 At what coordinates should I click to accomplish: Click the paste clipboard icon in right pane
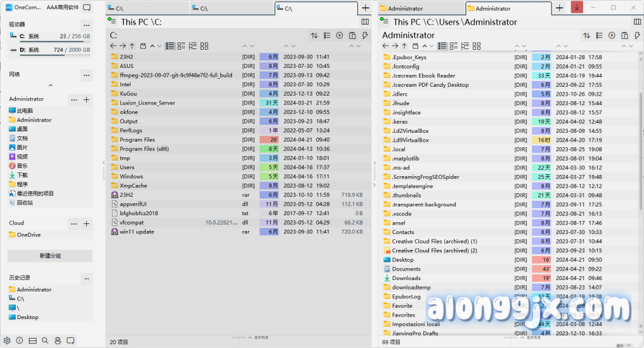tap(625, 36)
